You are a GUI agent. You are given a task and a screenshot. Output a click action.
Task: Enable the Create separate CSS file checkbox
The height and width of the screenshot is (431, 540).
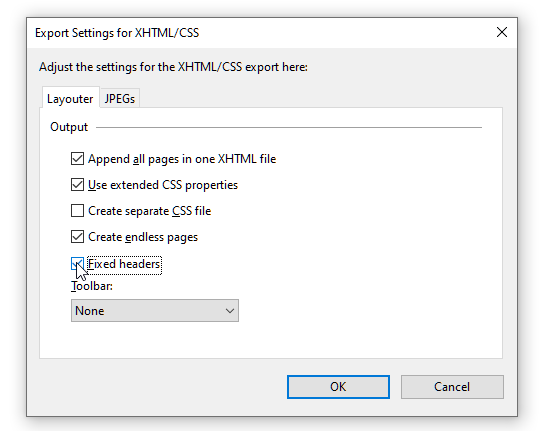pos(77,211)
